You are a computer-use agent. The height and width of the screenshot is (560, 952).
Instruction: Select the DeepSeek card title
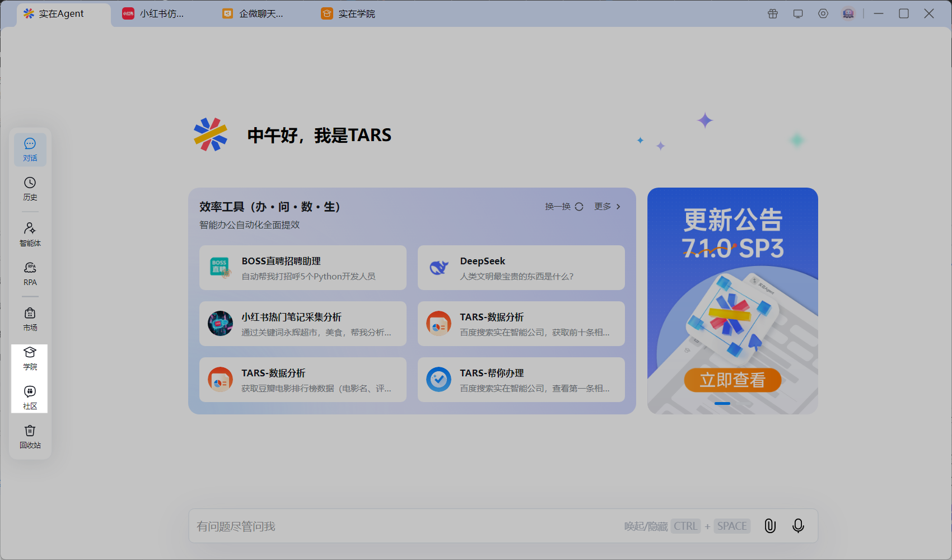[x=483, y=261]
